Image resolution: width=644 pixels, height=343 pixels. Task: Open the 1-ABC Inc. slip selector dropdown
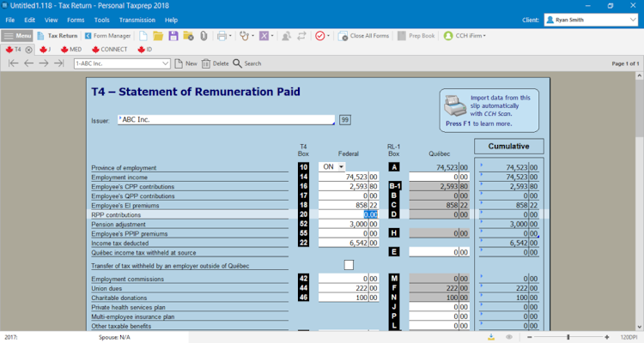[x=165, y=63]
